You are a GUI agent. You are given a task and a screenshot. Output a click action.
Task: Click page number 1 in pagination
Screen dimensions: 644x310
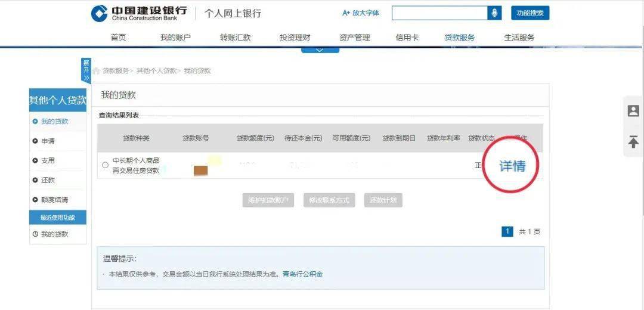click(x=507, y=231)
